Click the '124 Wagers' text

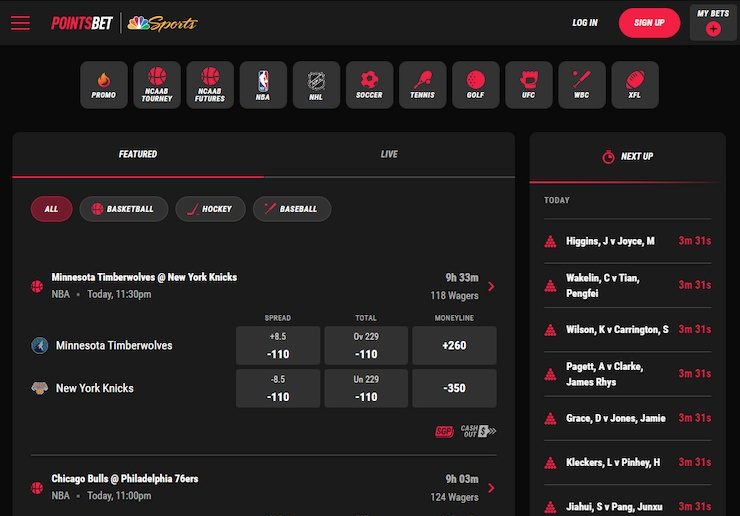(x=454, y=497)
